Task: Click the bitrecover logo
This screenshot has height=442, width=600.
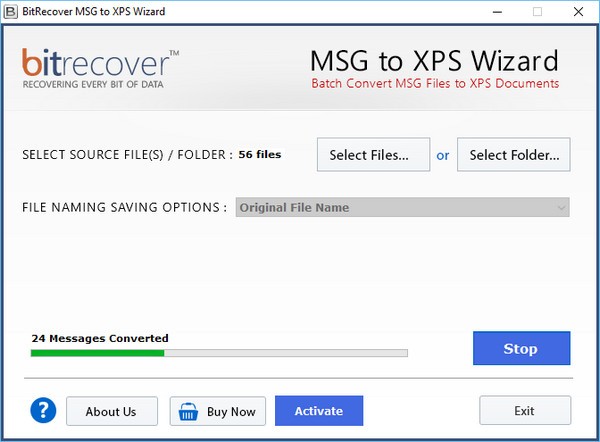Action: [x=100, y=68]
